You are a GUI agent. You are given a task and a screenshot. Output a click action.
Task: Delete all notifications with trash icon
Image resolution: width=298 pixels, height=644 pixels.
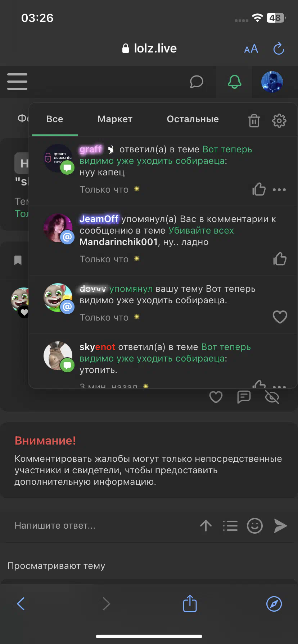tap(254, 121)
